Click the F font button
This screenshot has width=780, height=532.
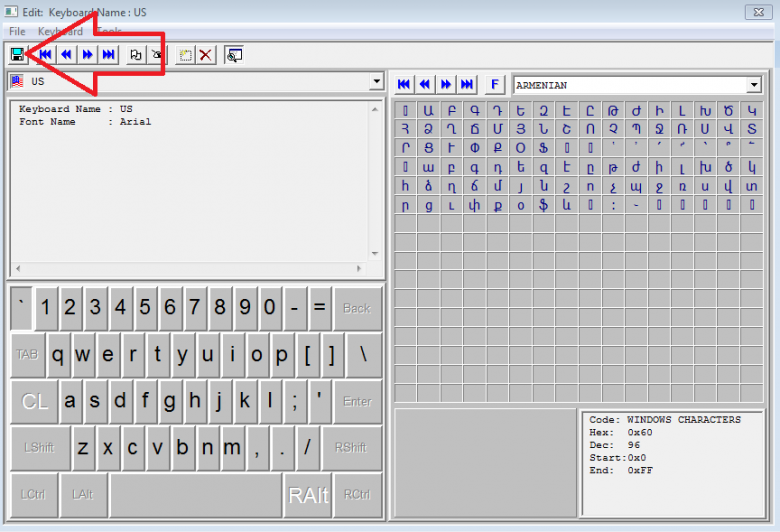pos(495,85)
